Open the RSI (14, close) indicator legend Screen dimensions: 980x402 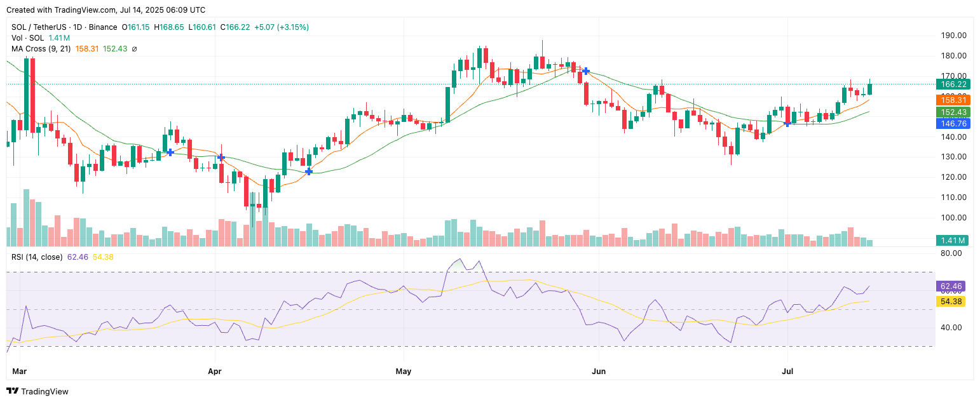[x=37, y=257]
